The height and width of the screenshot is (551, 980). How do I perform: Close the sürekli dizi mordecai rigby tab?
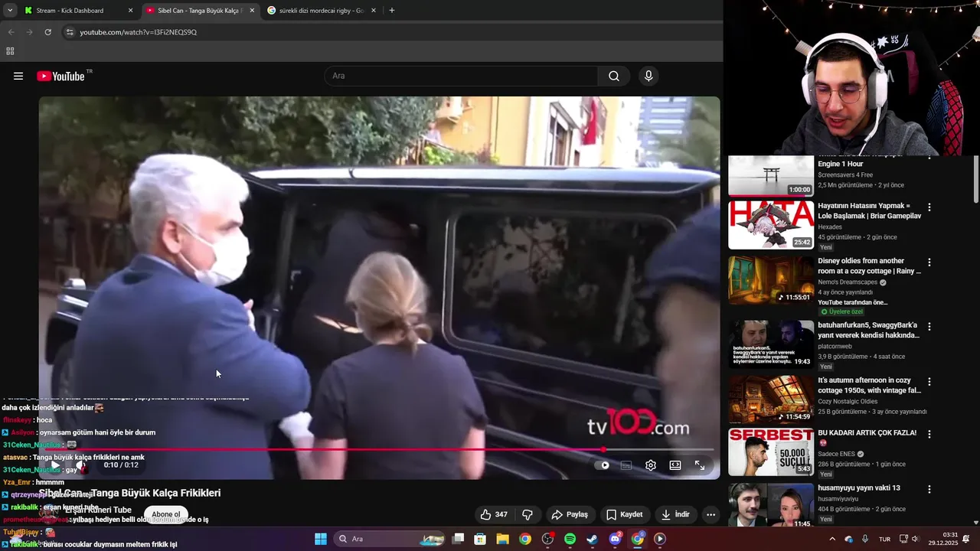374,11
